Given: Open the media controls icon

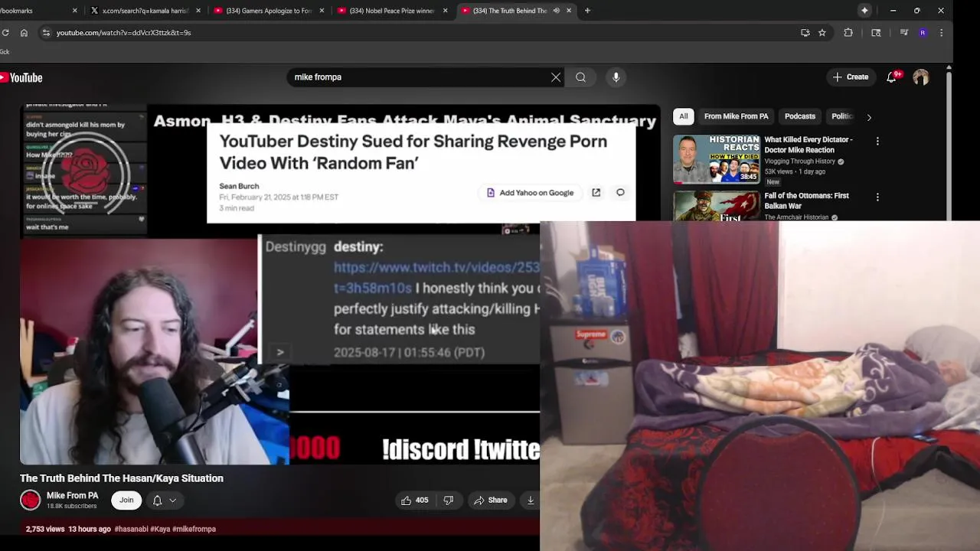Looking at the screenshot, I should coord(904,33).
